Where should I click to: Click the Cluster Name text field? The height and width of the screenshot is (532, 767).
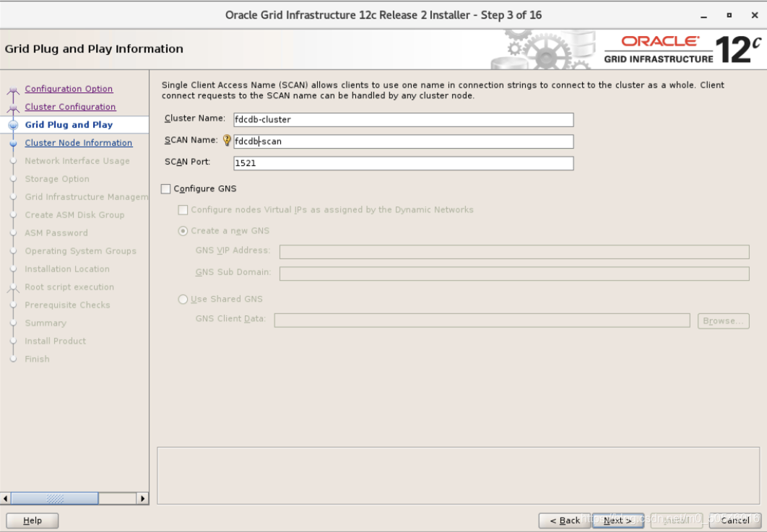click(404, 119)
